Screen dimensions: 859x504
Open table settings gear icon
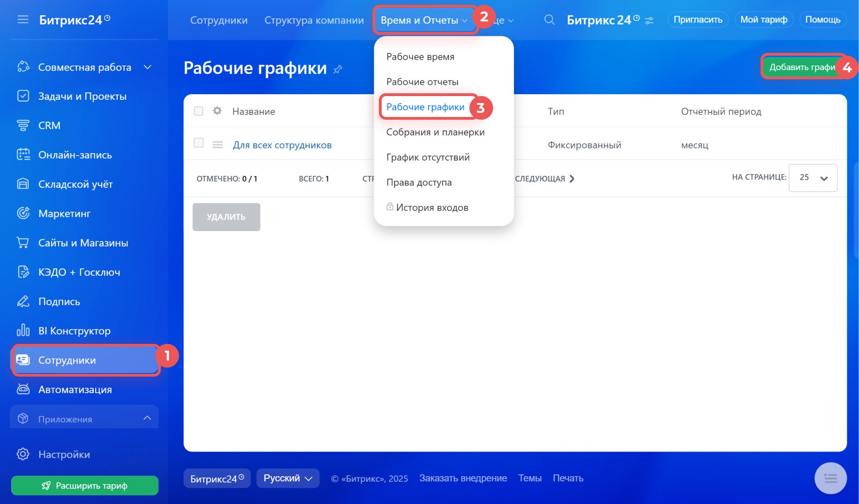click(217, 111)
